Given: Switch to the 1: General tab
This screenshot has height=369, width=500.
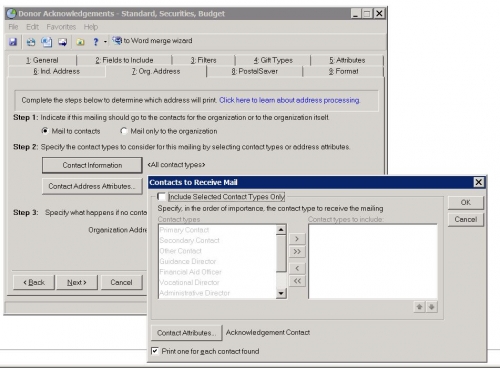Looking at the screenshot, I should click(x=42, y=60).
